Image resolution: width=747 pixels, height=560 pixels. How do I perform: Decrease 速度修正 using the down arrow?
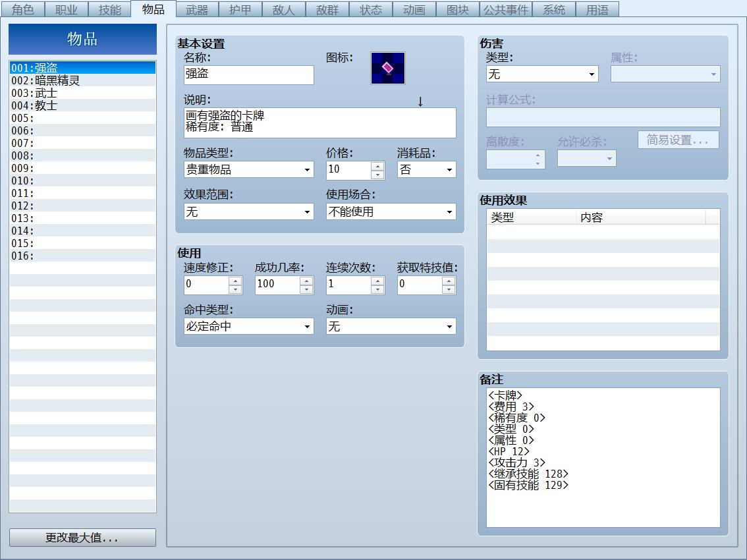coord(235,289)
